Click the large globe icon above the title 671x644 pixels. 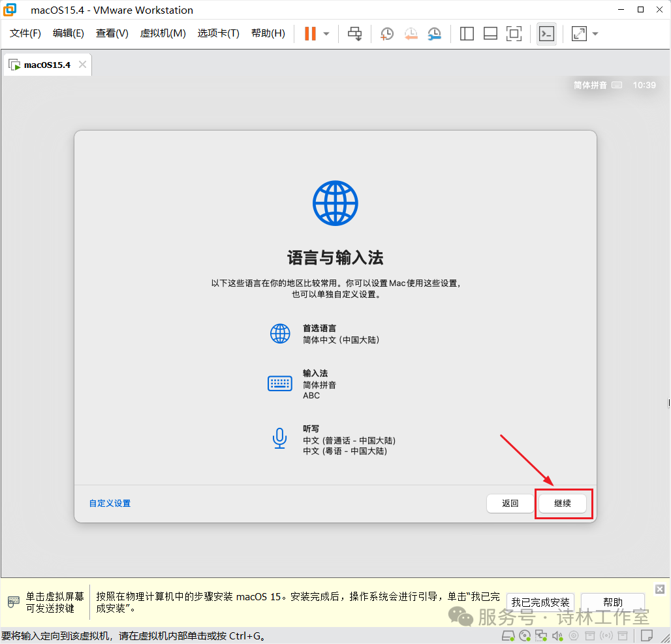(335, 203)
